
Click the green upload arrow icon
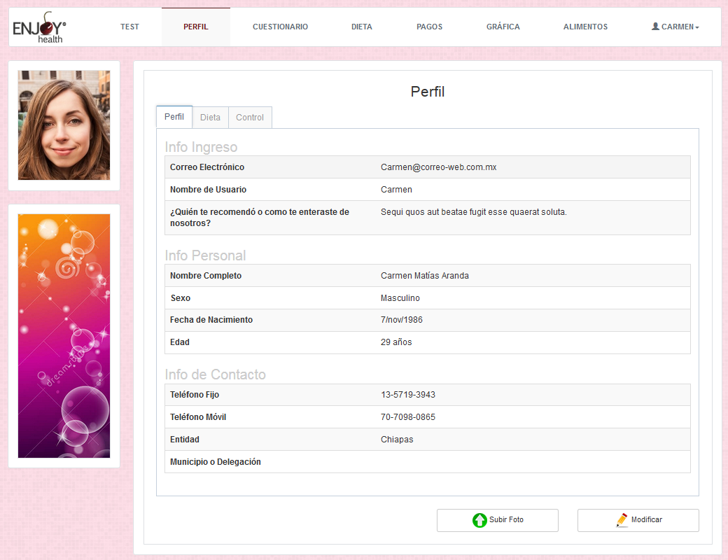(479, 520)
